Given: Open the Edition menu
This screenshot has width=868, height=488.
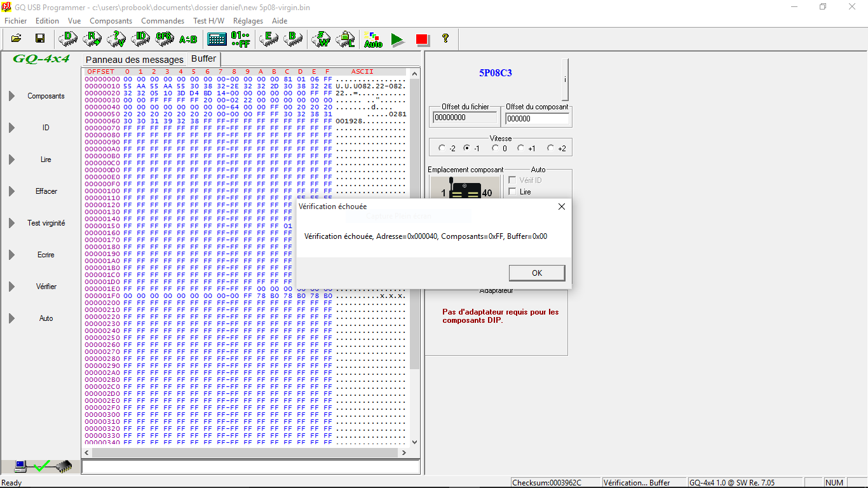Looking at the screenshot, I should click(x=47, y=21).
